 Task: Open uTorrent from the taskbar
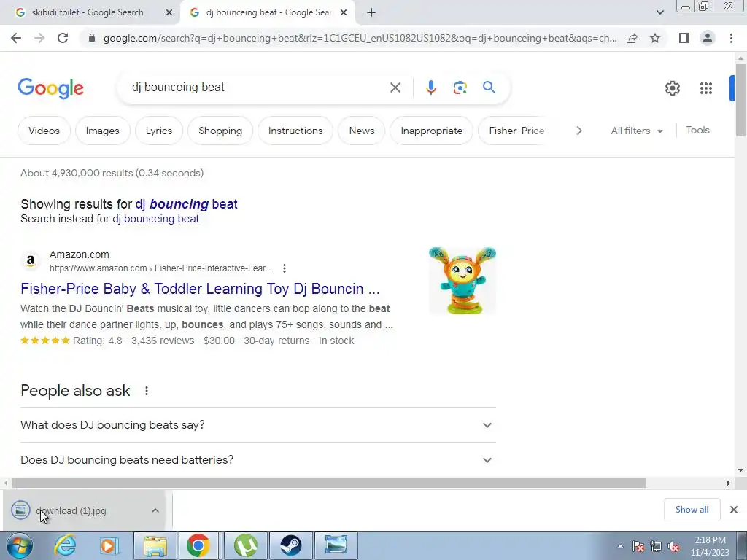point(246,545)
